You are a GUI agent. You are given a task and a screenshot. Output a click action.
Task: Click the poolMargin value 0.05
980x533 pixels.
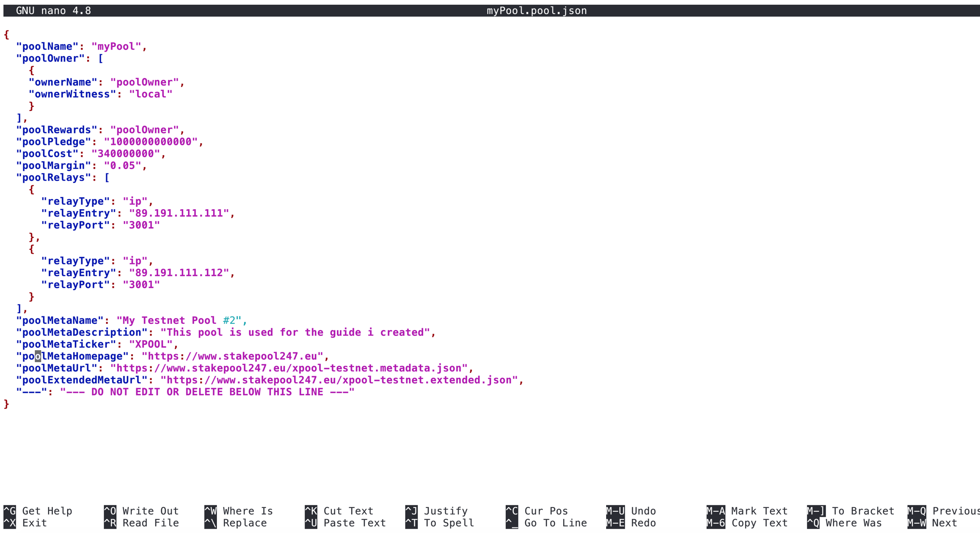click(122, 165)
